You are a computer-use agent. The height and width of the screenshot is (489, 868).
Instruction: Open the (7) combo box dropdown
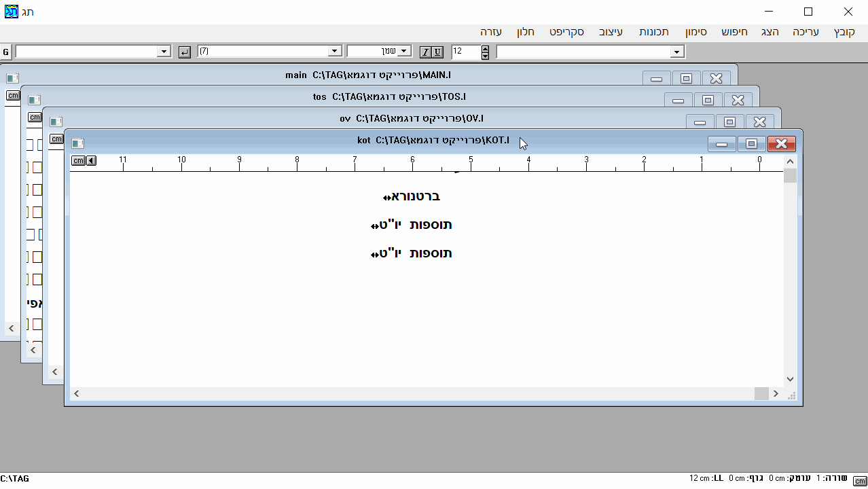334,52
